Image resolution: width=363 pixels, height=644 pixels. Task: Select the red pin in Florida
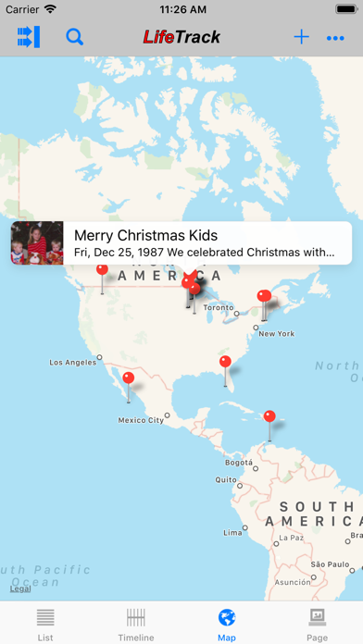click(x=225, y=362)
